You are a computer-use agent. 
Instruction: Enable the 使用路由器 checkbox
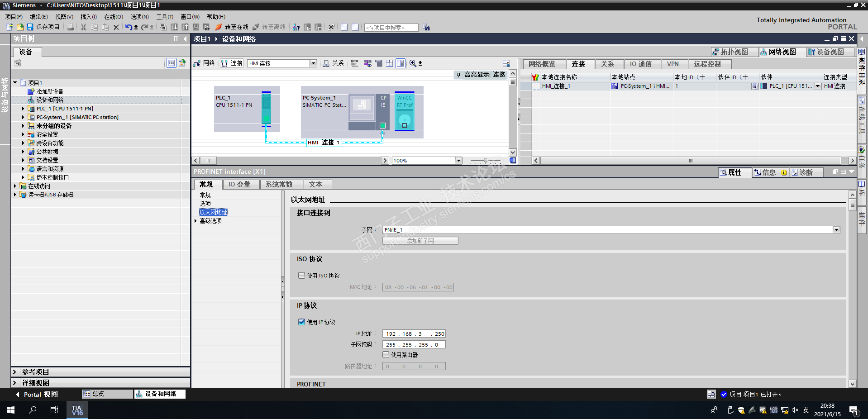pos(386,354)
